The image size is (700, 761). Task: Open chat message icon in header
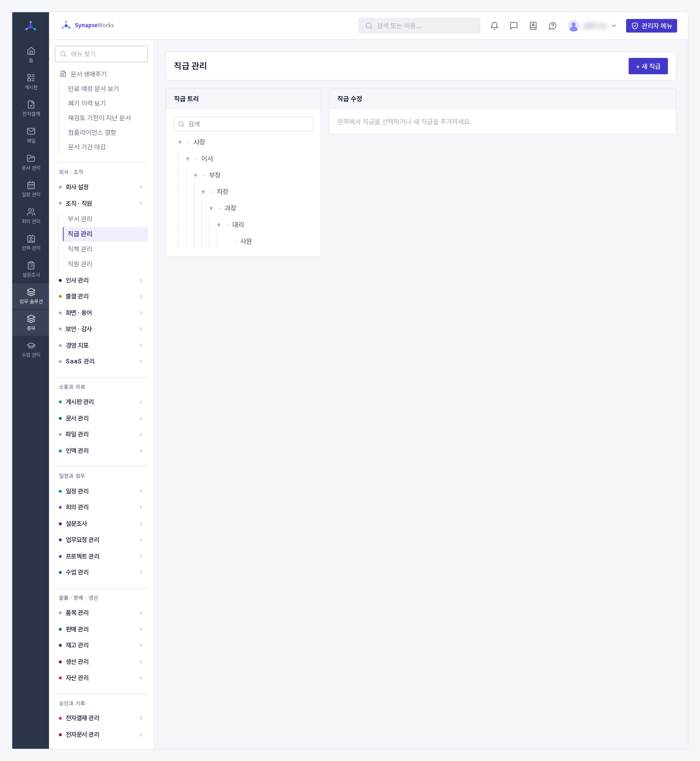pyautogui.click(x=514, y=26)
